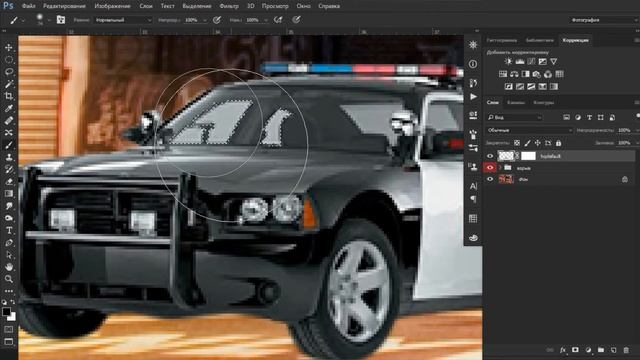Viewport: 640px width, 360px height.
Task: Switch to the Гистограмма tab
Action: 502,40
